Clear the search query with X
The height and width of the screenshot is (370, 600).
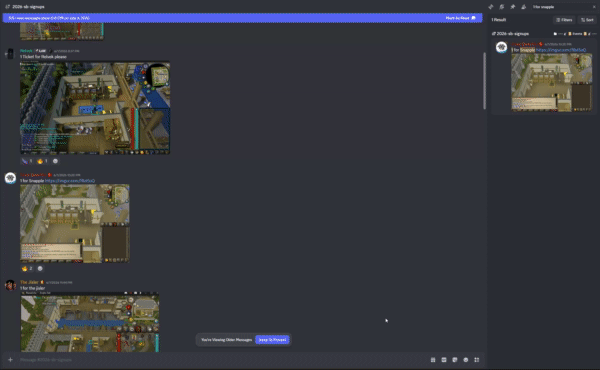coord(594,7)
